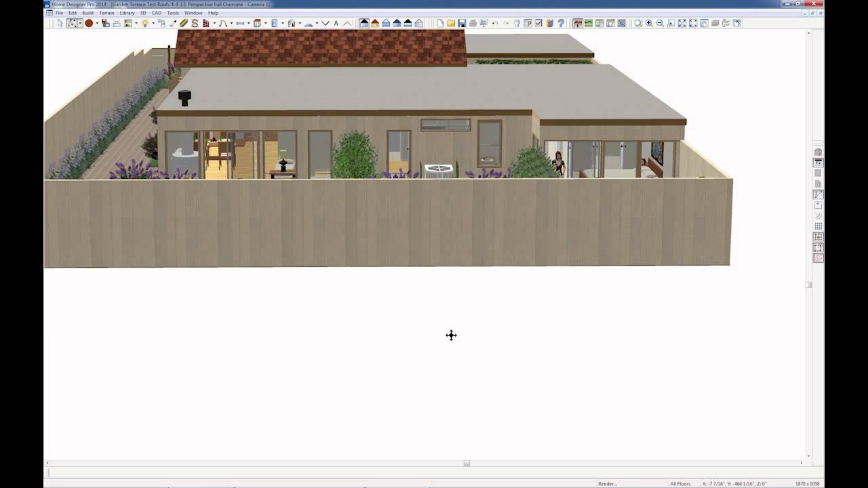Create a new plan with blank page icon
868x488 pixels.
click(x=440, y=23)
